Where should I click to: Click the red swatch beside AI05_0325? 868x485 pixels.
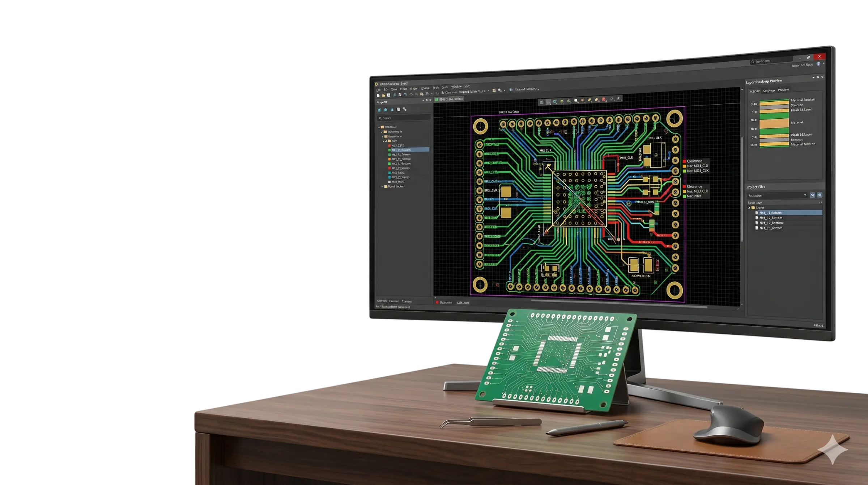pyautogui.click(x=389, y=145)
